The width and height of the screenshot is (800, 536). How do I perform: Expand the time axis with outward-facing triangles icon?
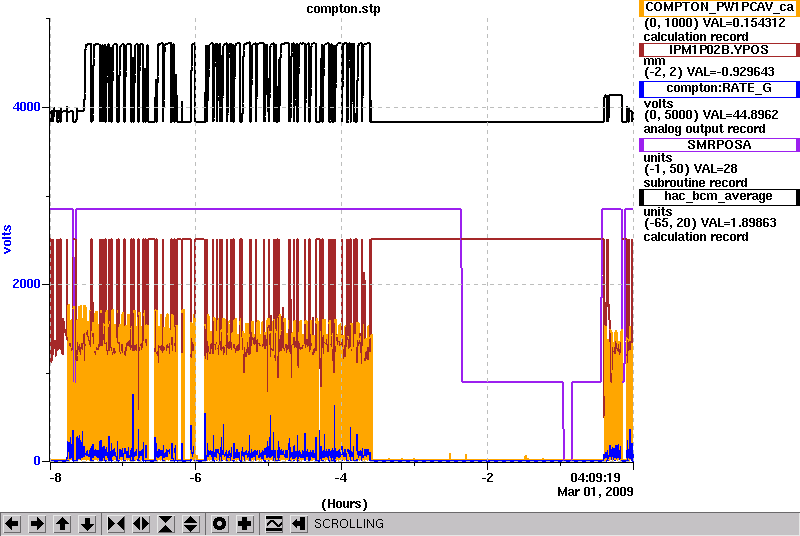141,524
